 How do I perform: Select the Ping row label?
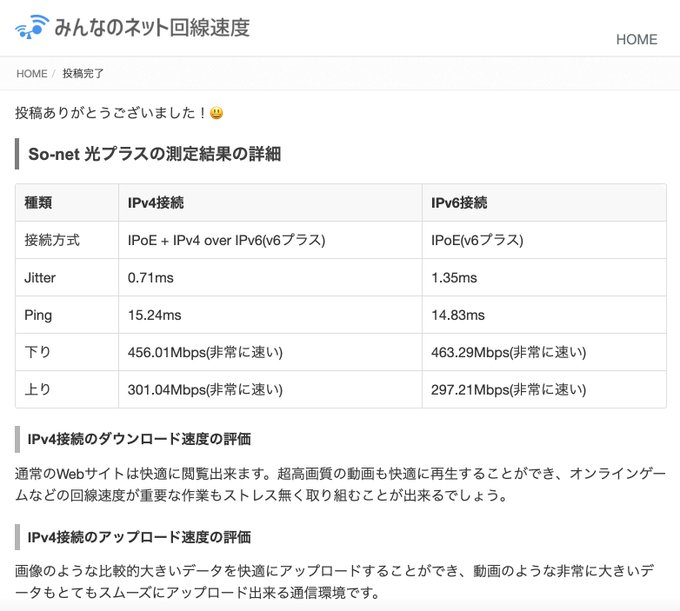[x=38, y=315]
